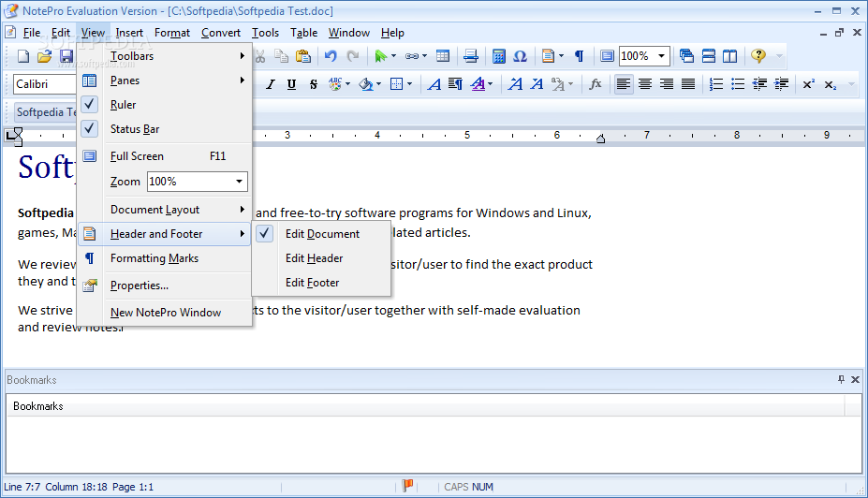
Task: Expand the Document Layout submenu
Action: (x=165, y=210)
